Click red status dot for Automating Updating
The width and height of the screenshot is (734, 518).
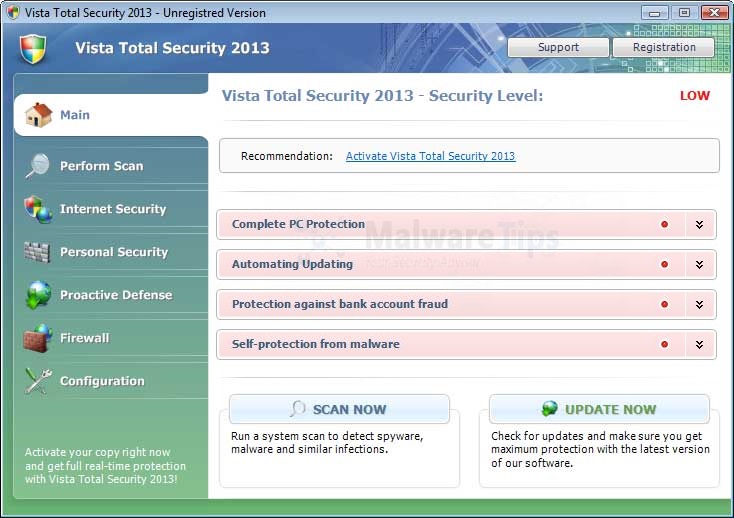coord(664,264)
